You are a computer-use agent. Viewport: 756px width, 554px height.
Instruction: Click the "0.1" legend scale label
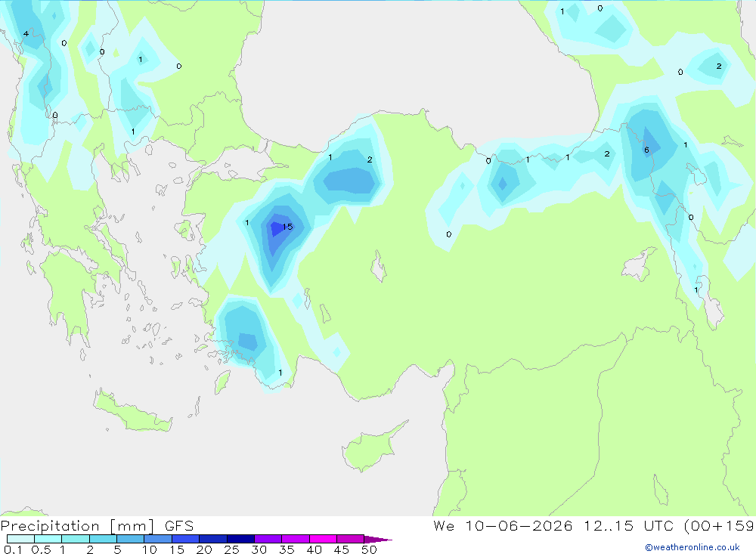pos(13,549)
